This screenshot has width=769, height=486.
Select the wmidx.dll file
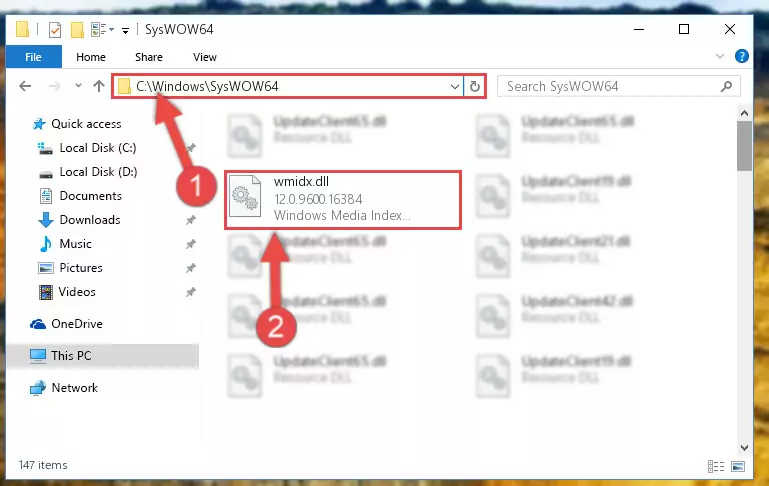point(343,200)
